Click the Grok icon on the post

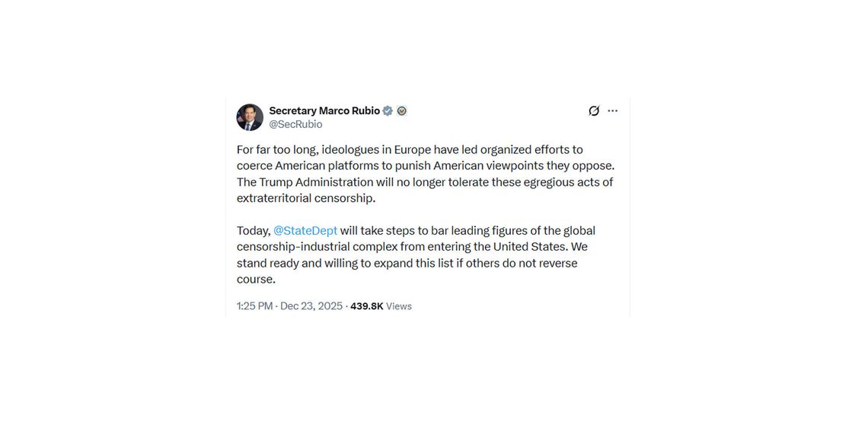[594, 111]
